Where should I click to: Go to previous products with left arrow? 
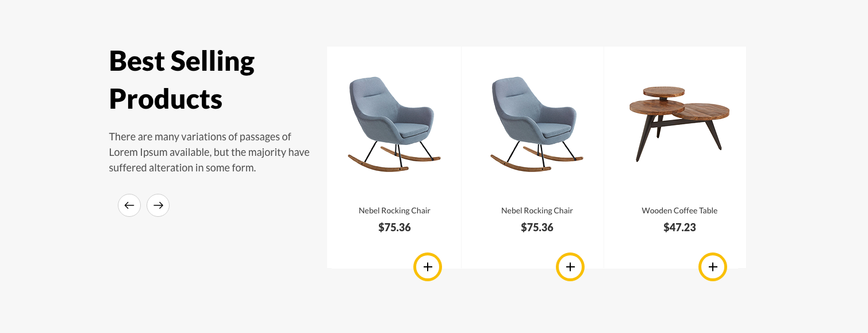(x=129, y=205)
